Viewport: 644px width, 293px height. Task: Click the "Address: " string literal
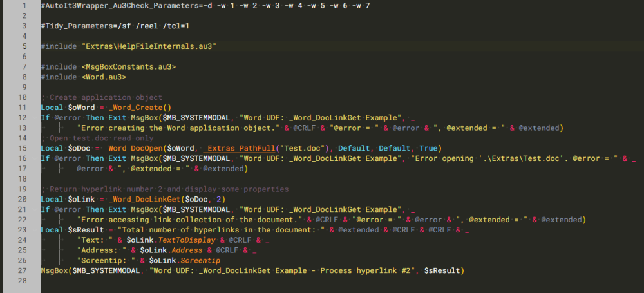click(x=102, y=250)
